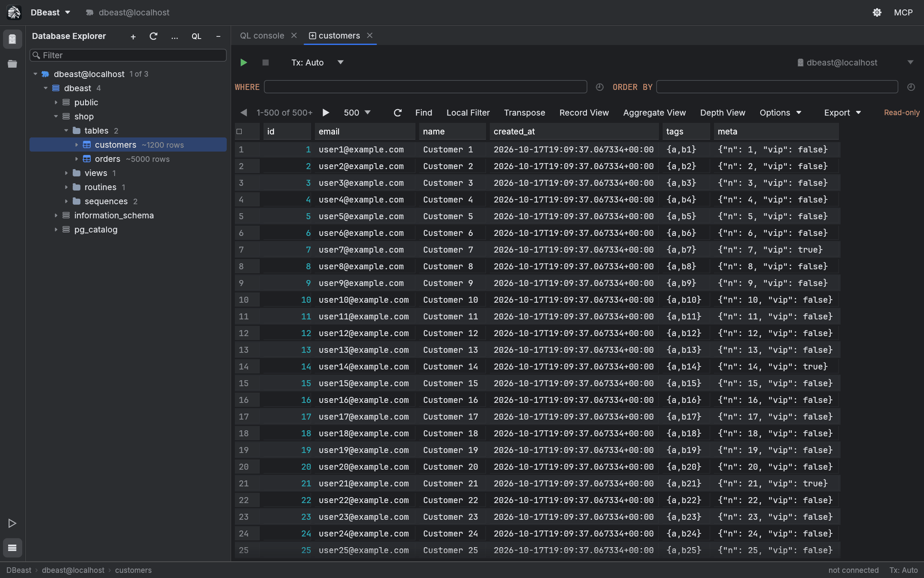Image resolution: width=924 pixels, height=578 pixels.
Task: Click the Find button
Action: (423, 113)
